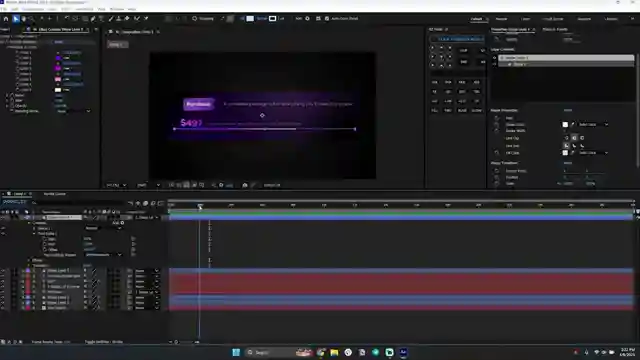Open After Effects from the taskbar
This screenshot has width=640, height=360.
click(x=403, y=352)
